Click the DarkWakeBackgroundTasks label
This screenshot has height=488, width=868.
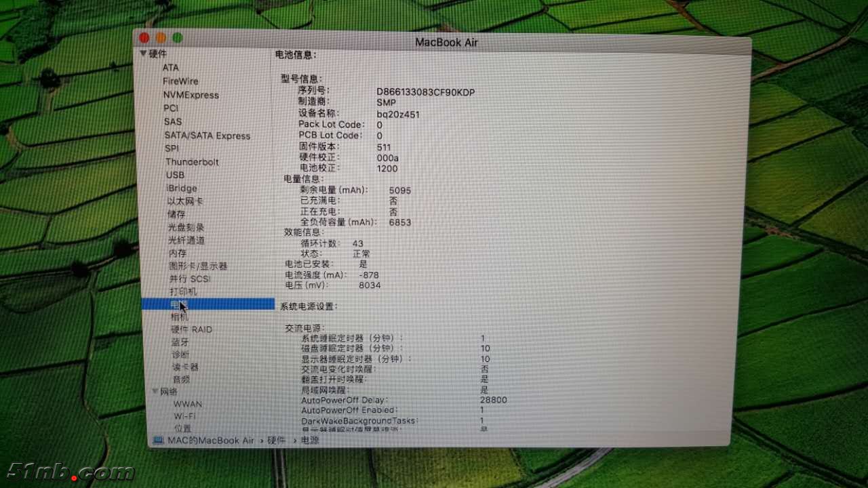pos(359,421)
